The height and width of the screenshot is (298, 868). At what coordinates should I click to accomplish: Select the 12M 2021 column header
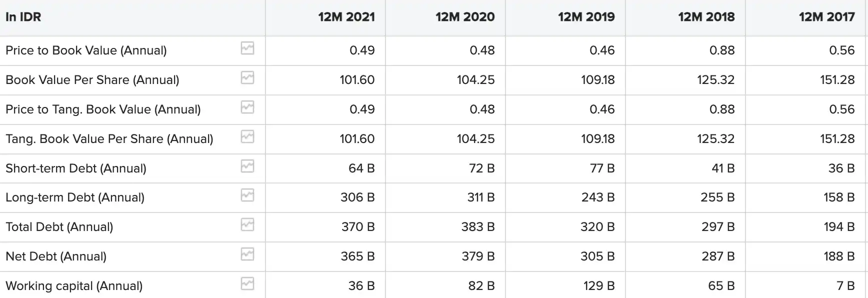[x=346, y=17]
